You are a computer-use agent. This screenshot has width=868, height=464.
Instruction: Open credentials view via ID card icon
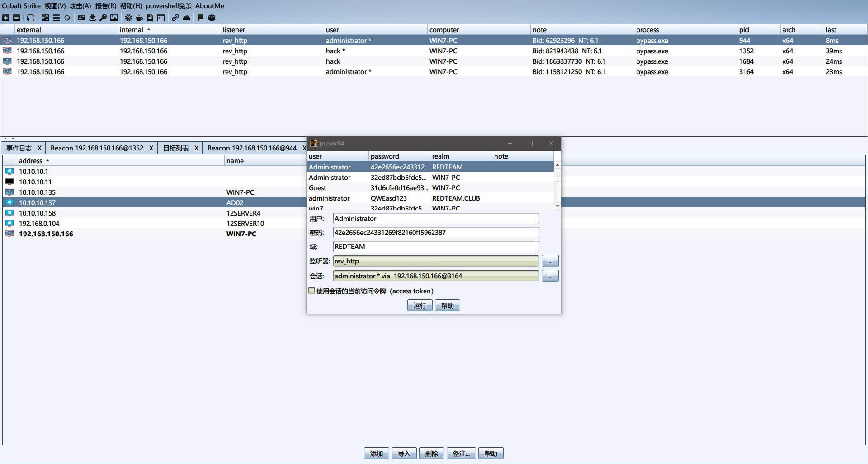(81, 18)
